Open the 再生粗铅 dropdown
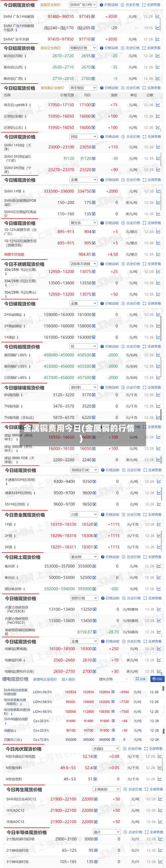The width and height of the screenshot is (166, 868). [x=83, y=88]
